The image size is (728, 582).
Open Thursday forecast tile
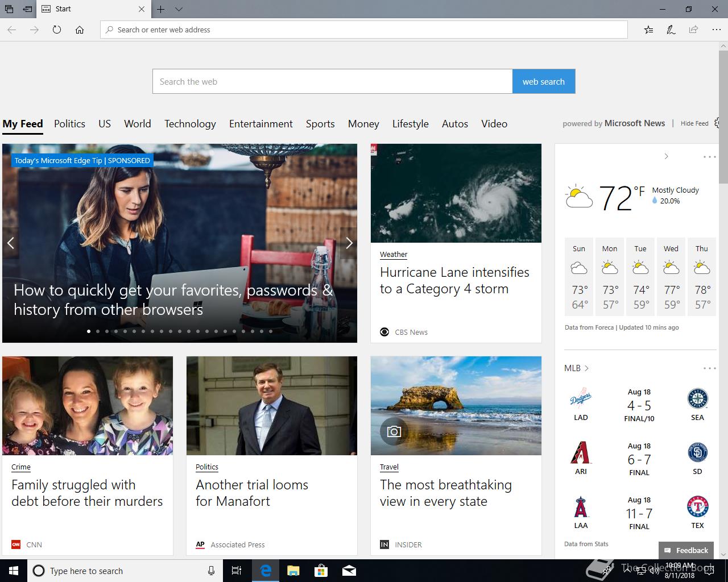702,277
